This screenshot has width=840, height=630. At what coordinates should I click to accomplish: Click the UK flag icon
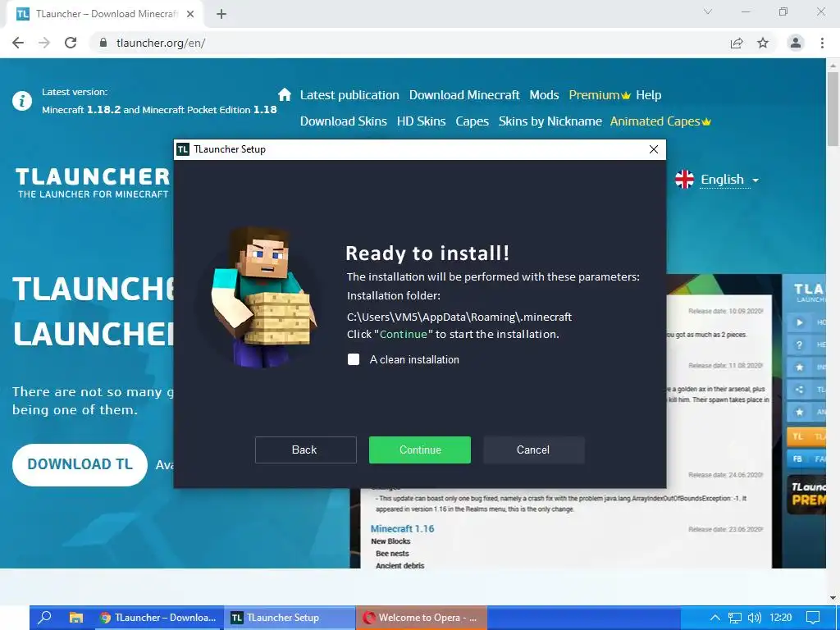click(684, 180)
